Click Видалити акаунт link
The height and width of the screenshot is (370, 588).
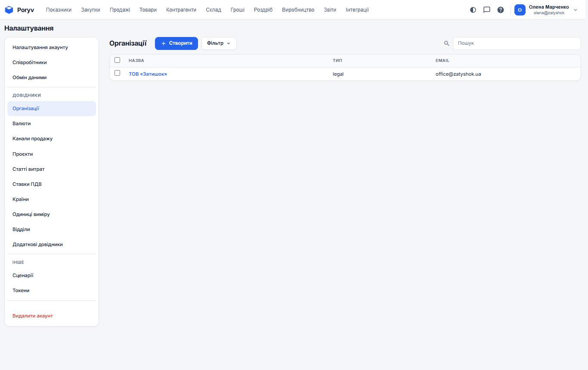coord(33,316)
